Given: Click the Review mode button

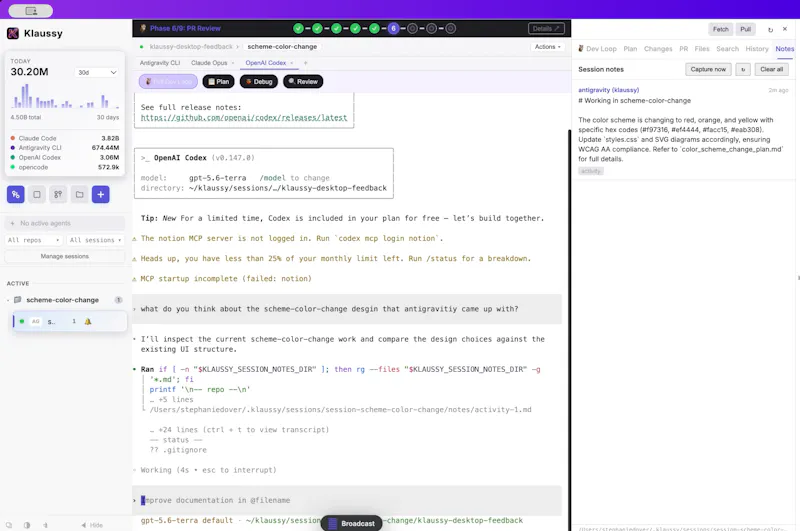Looking at the screenshot, I should (x=303, y=82).
